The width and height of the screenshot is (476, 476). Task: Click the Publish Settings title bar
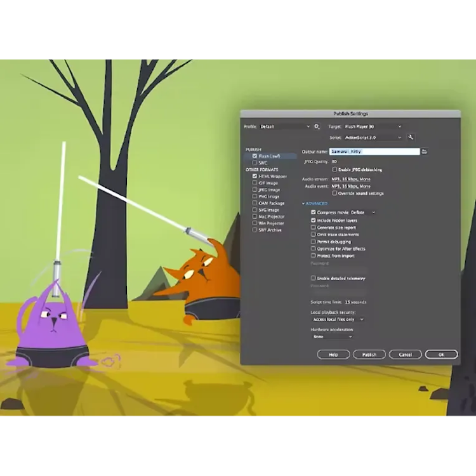point(350,114)
